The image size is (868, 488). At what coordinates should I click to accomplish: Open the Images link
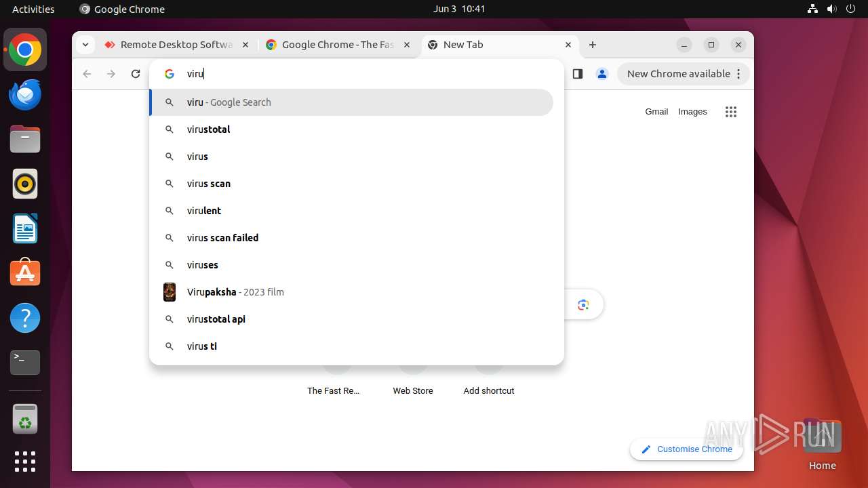click(x=692, y=112)
